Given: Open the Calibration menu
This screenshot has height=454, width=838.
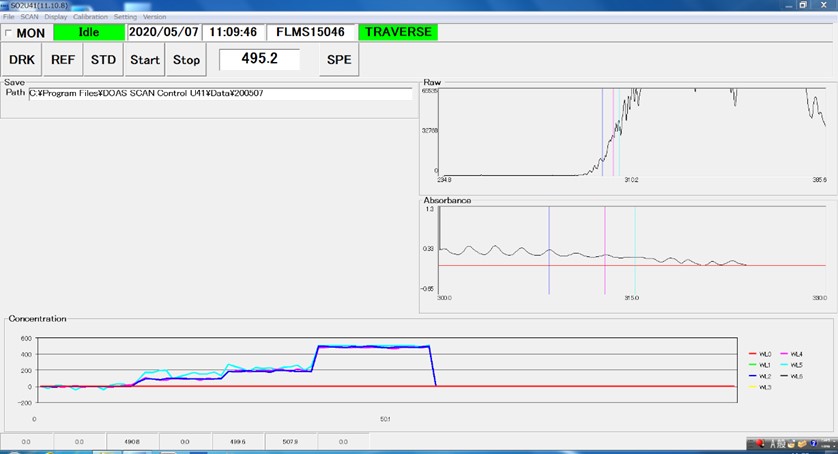Looking at the screenshot, I should coord(90,17).
